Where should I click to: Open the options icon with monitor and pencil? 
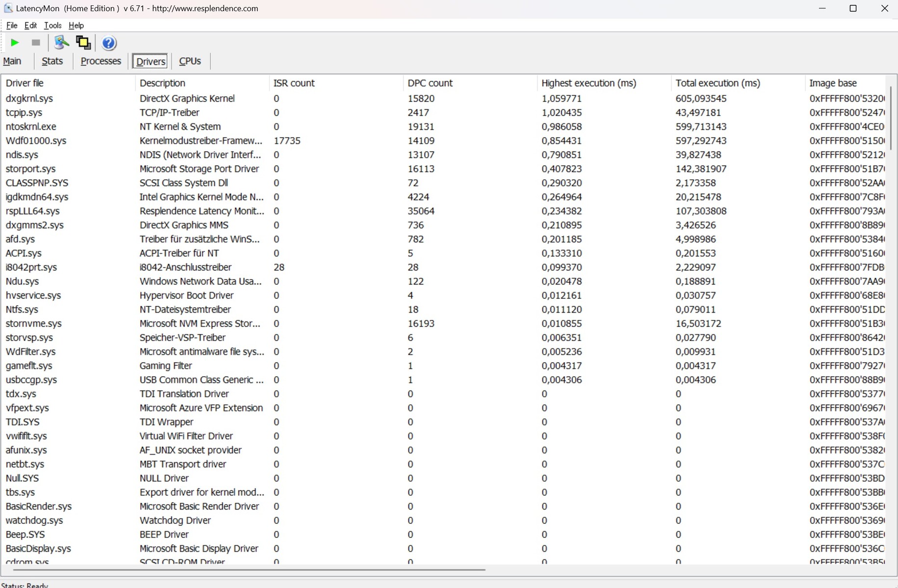click(61, 43)
